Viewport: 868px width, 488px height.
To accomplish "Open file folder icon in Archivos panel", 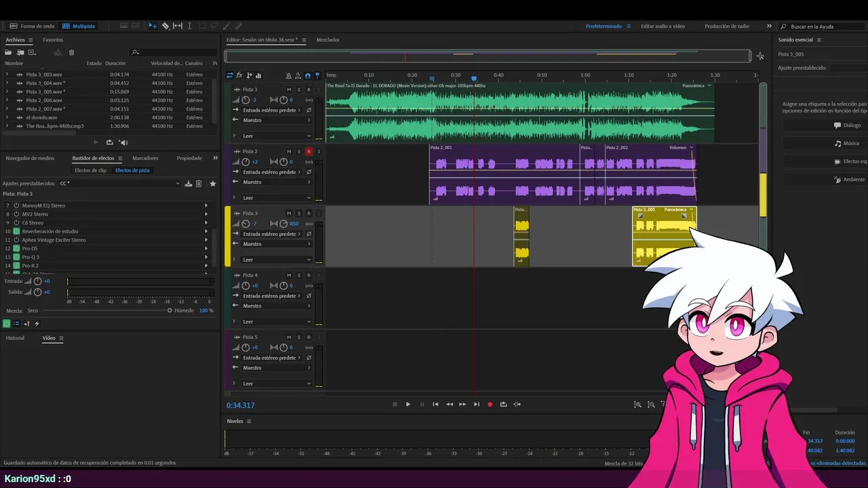I will pyautogui.click(x=9, y=52).
